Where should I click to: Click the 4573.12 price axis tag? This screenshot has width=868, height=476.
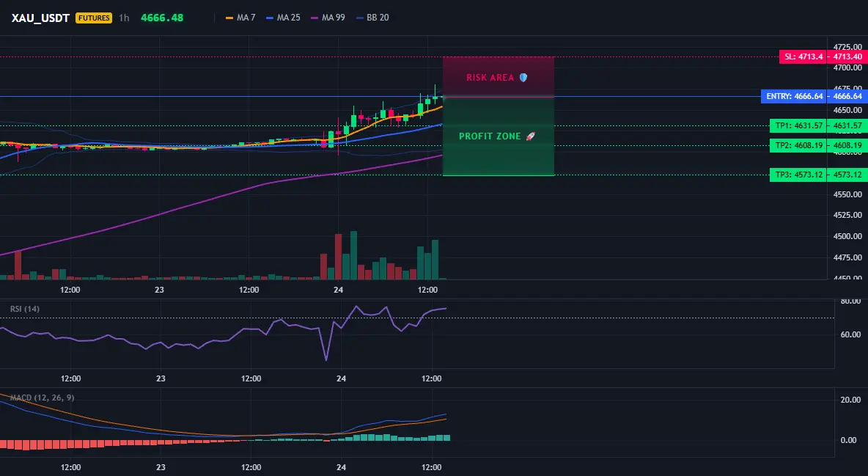pos(847,175)
